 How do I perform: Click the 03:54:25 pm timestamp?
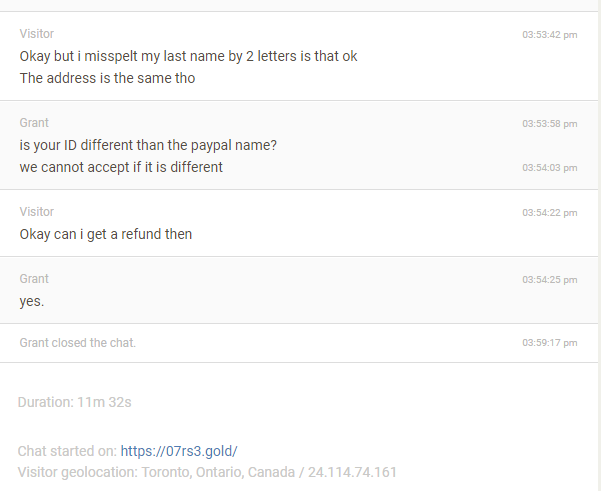tap(550, 280)
